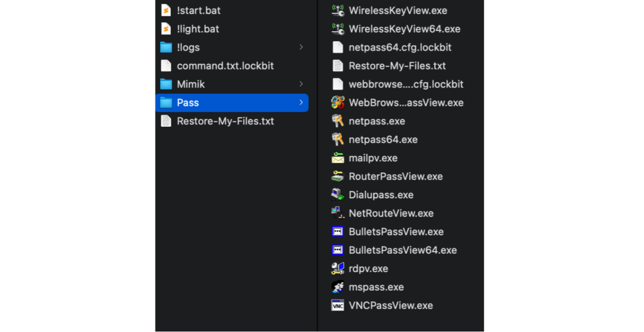Image resolution: width=644 pixels, height=332 pixels.
Task: Select Restore-My-Files.txt name below netpass64.cfg.lockbit
Action: (x=397, y=66)
